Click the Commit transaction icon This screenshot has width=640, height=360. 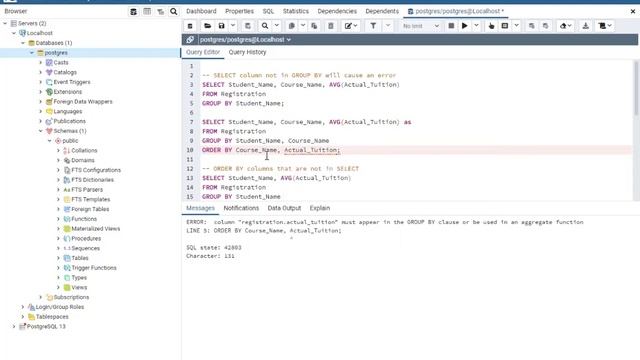click(531, 26)
